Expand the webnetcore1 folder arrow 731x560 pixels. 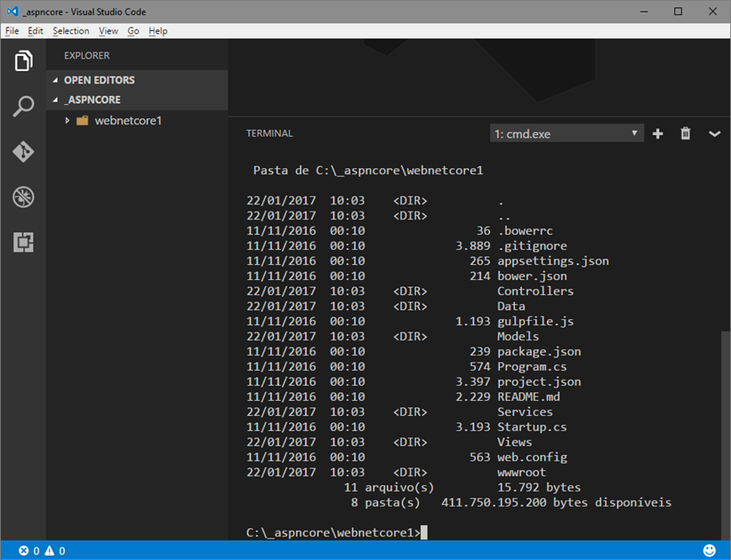click(x=67, y=121)
